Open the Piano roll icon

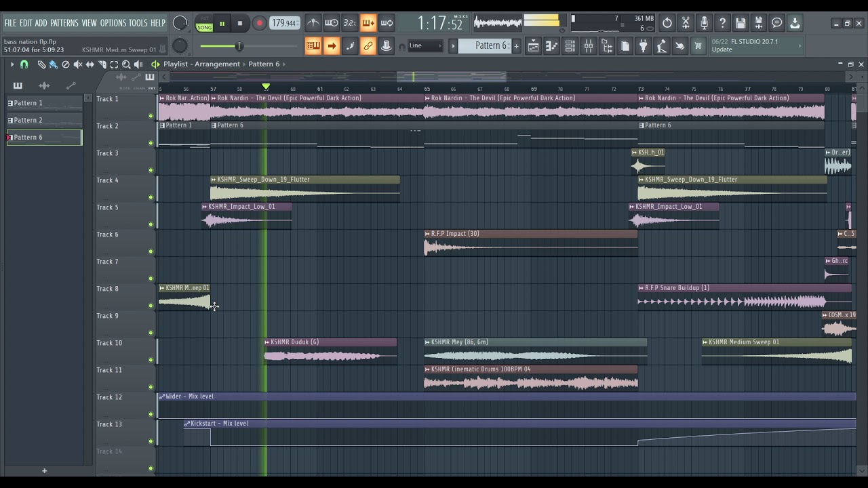pos(551,46)
